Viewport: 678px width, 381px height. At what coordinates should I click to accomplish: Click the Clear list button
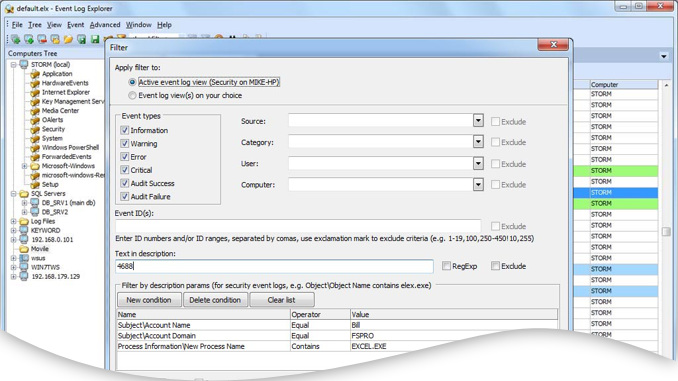coord(281,300)
